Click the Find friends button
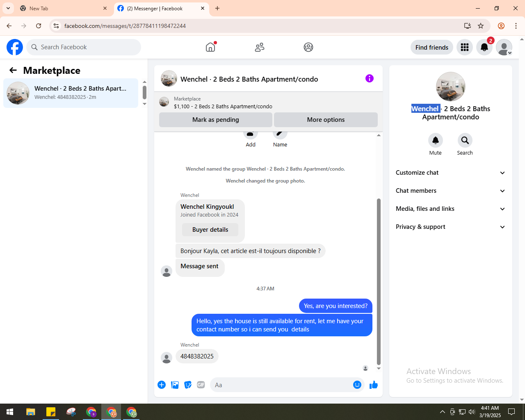The image size is (525, 420). [432, 47]
